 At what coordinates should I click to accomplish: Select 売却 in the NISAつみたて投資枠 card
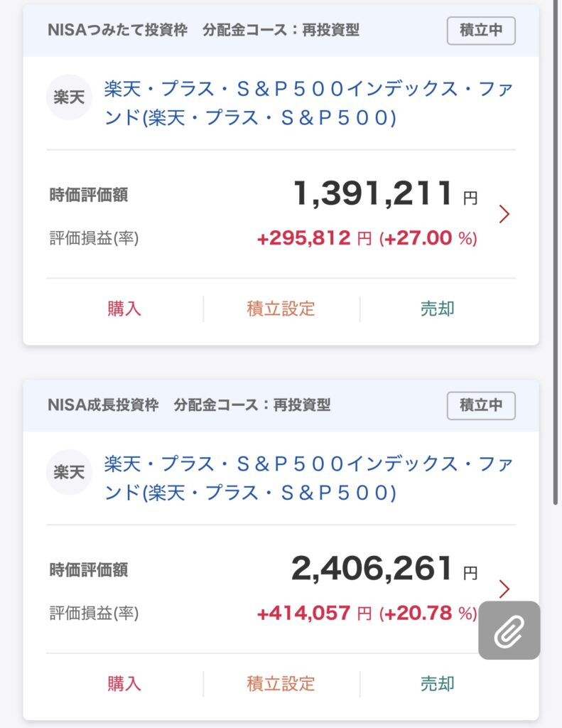(437, 309)
